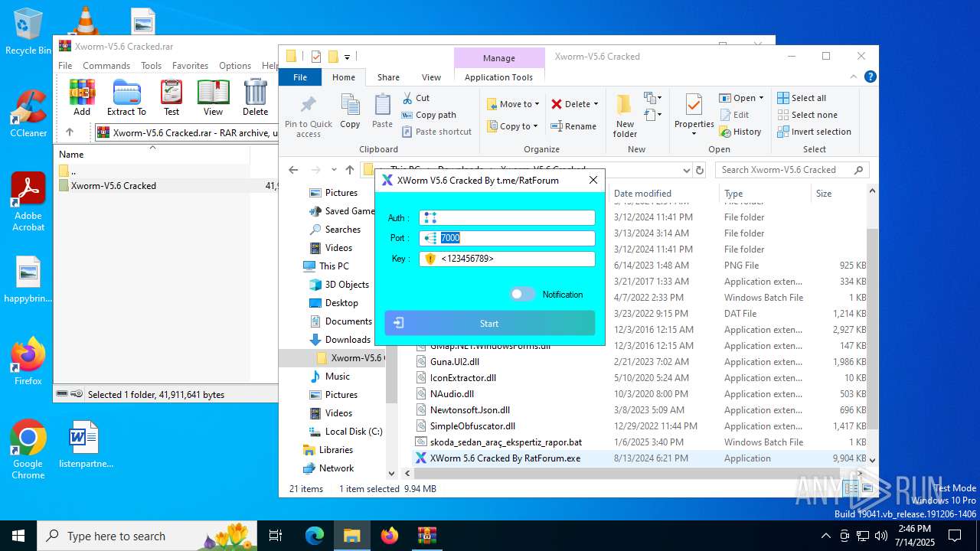Switch to details view in Explorer status bar
The width and height of the screenshot is (980, 551).
(851, 488)
